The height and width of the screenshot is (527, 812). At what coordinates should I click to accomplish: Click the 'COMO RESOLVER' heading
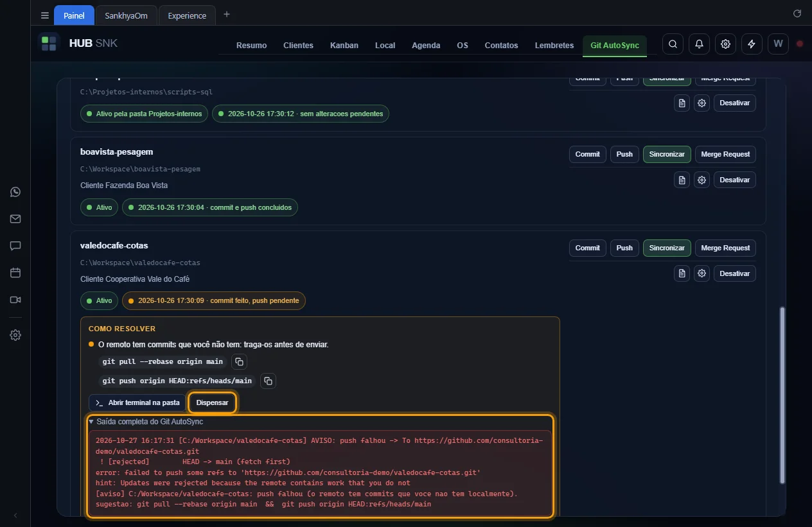[122, 329]
